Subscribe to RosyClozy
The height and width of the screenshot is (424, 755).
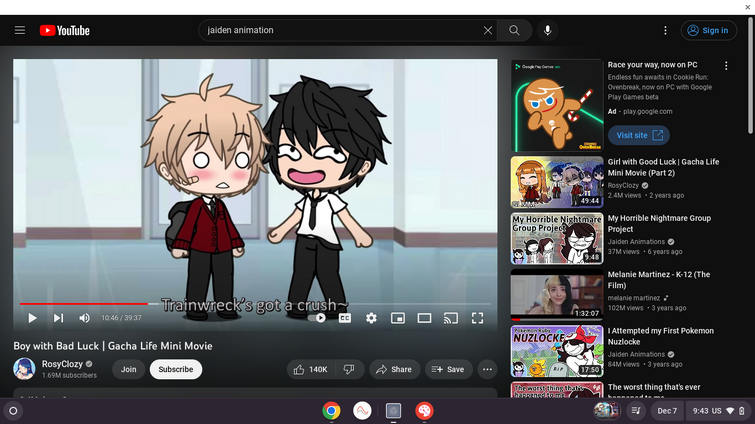click(176, 369)
